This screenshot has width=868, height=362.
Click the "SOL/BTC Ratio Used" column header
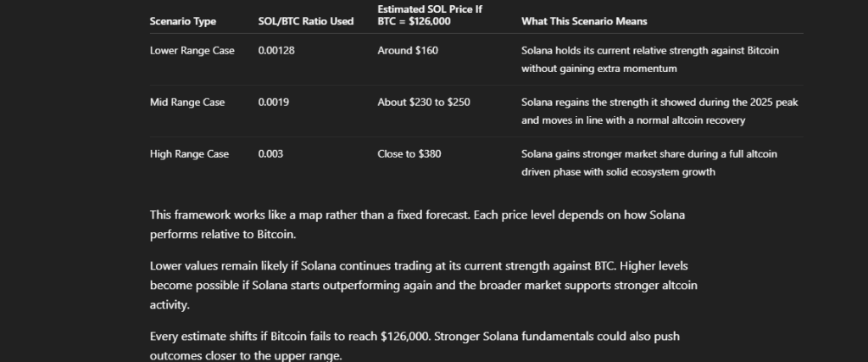pyautogui.click(x=305, y=21)
